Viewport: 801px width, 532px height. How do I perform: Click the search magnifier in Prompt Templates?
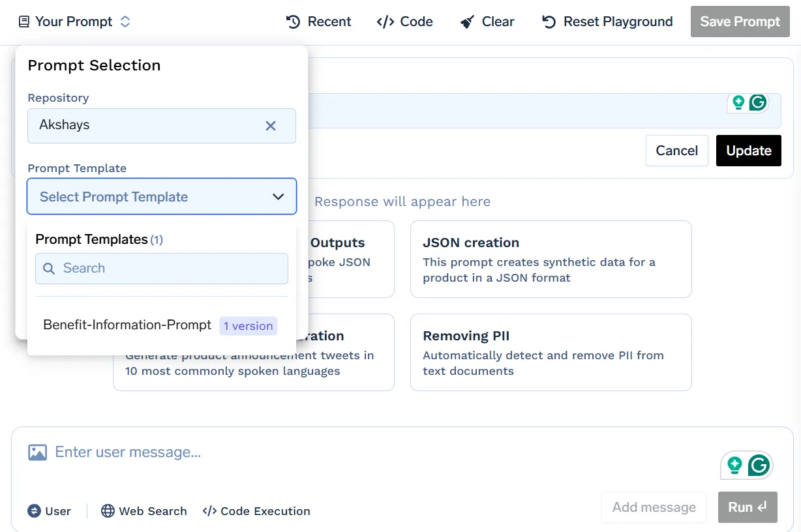pyautogui.click(x=49, y=269)
